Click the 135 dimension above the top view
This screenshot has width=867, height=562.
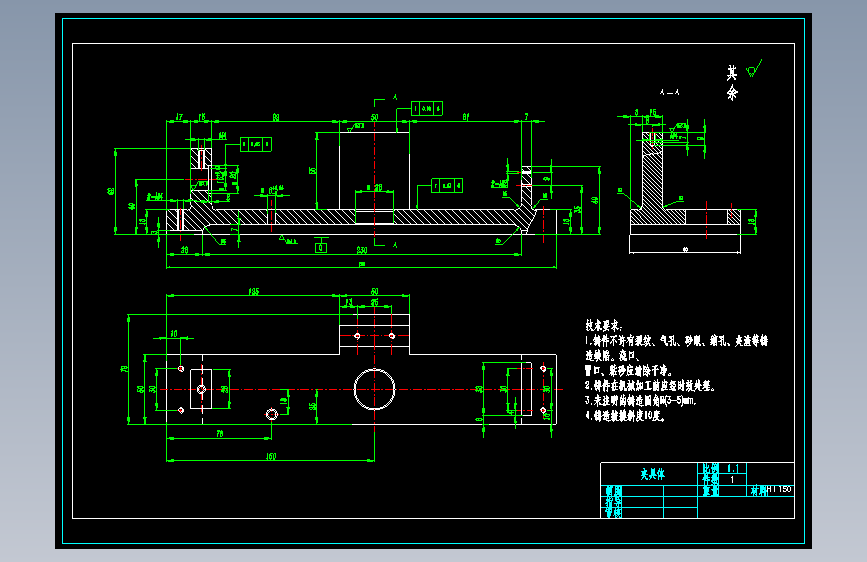pyautogui.click(x=253, y=291)
